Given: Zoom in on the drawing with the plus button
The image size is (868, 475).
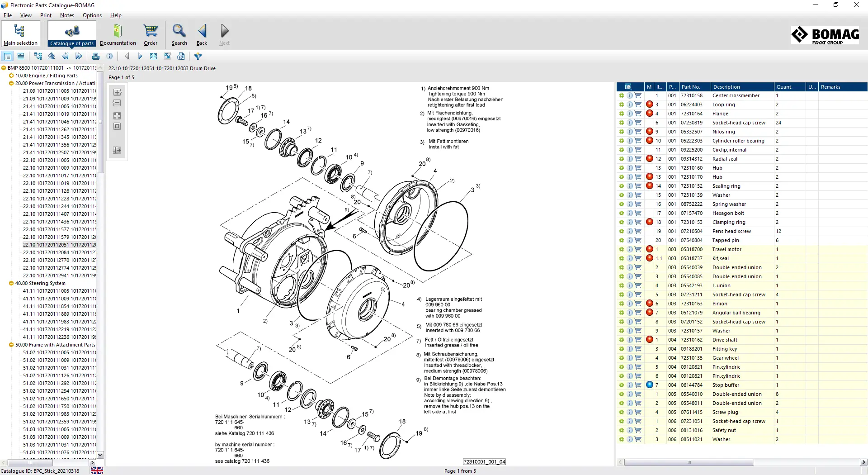Looking at the screenshot, I should coord(117,92).
